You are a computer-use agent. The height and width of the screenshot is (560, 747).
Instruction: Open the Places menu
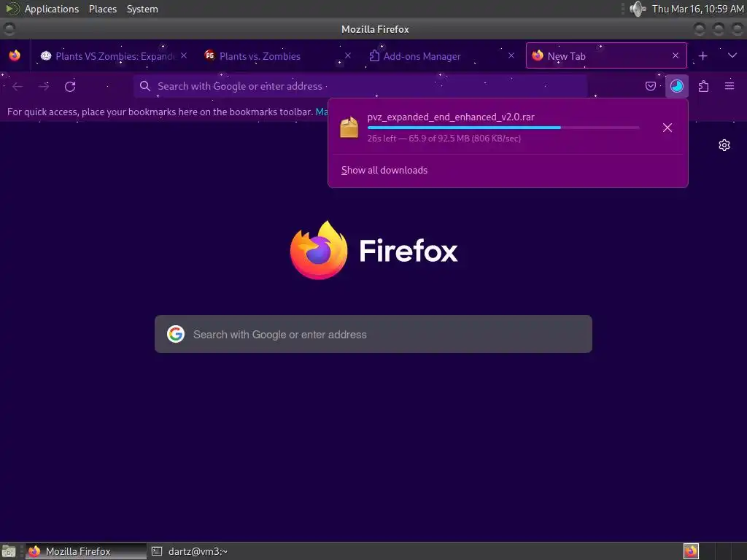click(103, 9)
